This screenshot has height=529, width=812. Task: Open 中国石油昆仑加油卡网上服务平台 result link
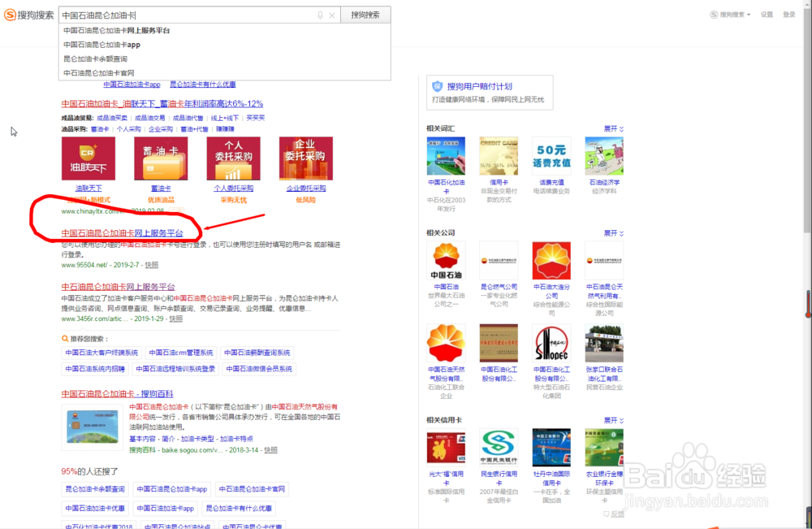123,233
